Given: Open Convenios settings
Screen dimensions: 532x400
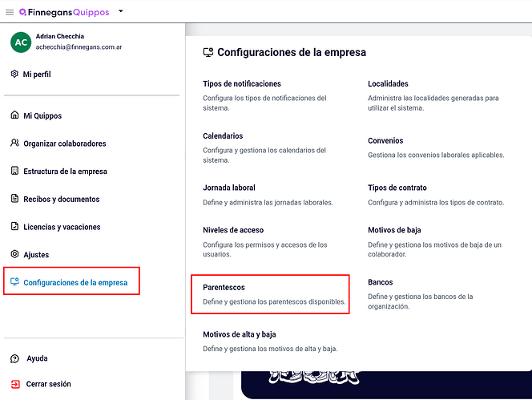Looking at the screenshot, I should click(x=385, y=141).
